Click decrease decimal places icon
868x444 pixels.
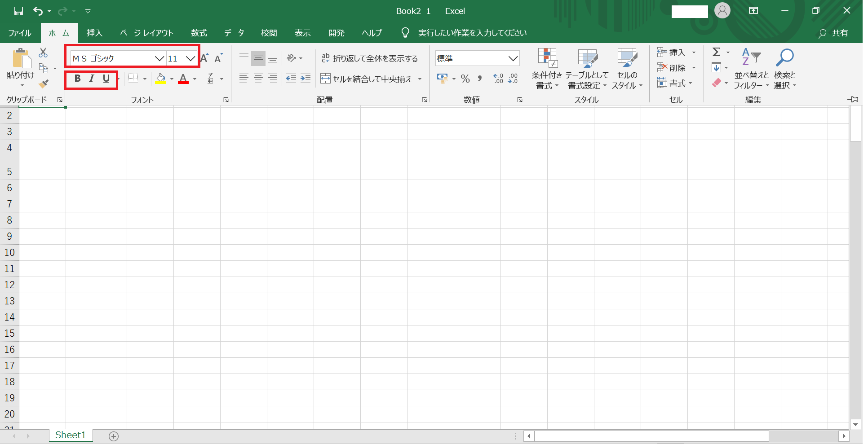(x=513, y=79)
